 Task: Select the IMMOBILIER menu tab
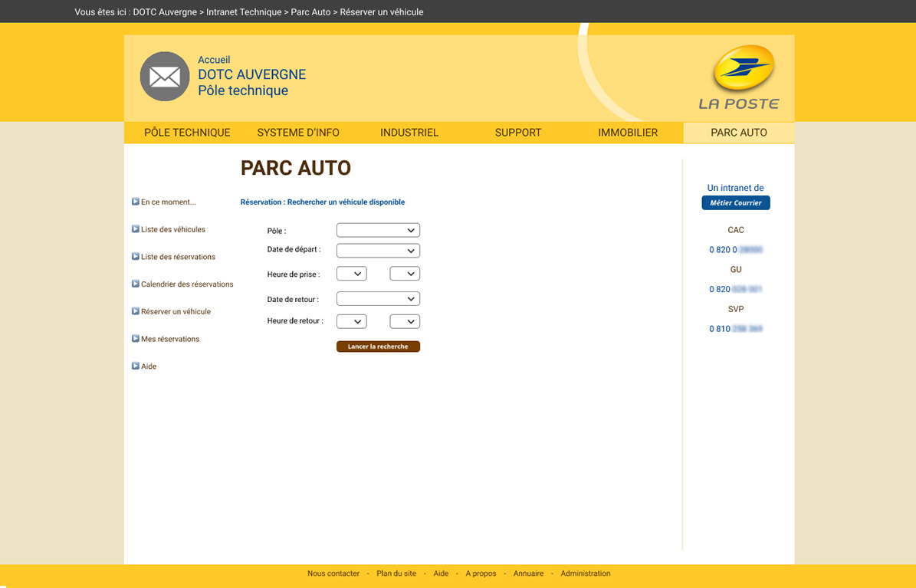click(x=628, y=133)
